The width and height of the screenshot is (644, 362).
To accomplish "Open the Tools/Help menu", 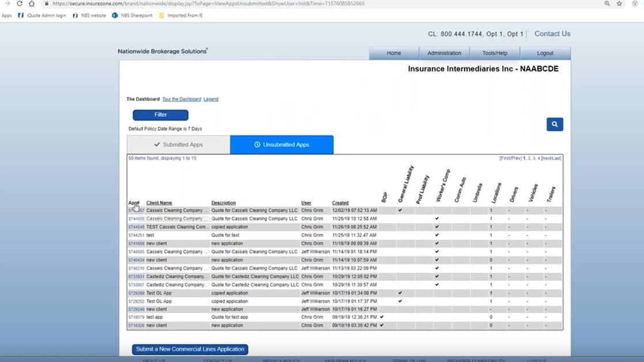I will [495, 53].
